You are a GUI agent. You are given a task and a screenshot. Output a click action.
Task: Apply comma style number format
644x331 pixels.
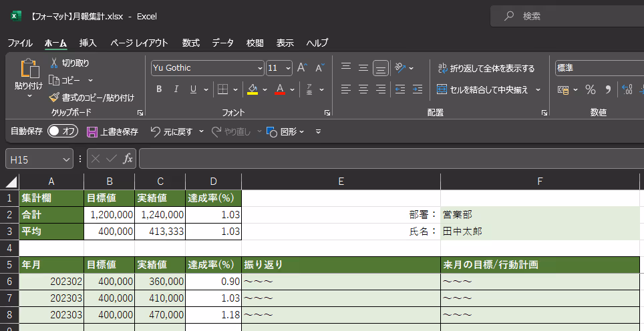click(609, 90)
